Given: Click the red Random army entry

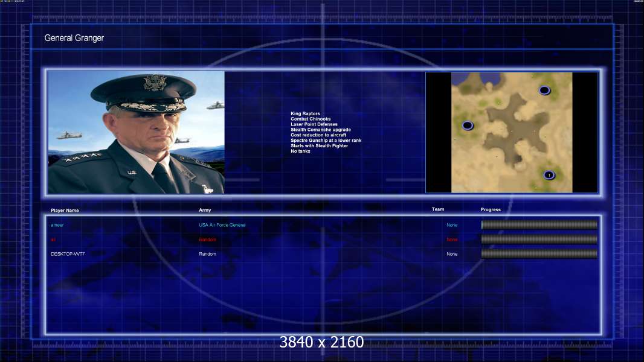Looking at the screenshot, I should pos(207,240).
